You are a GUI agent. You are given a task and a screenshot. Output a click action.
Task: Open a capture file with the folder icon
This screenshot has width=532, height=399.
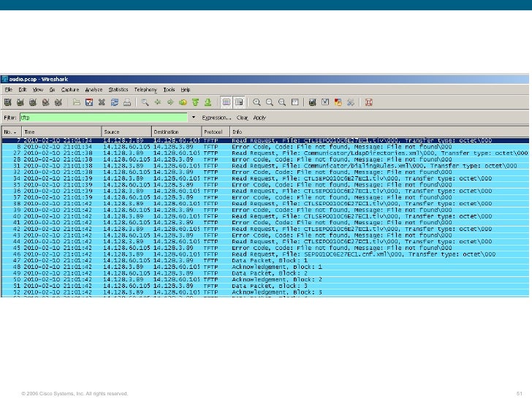[77, 102]
